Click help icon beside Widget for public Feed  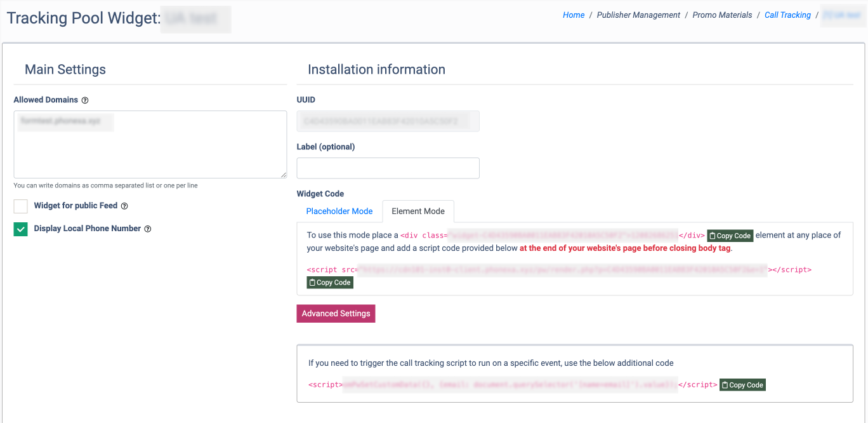124,206
